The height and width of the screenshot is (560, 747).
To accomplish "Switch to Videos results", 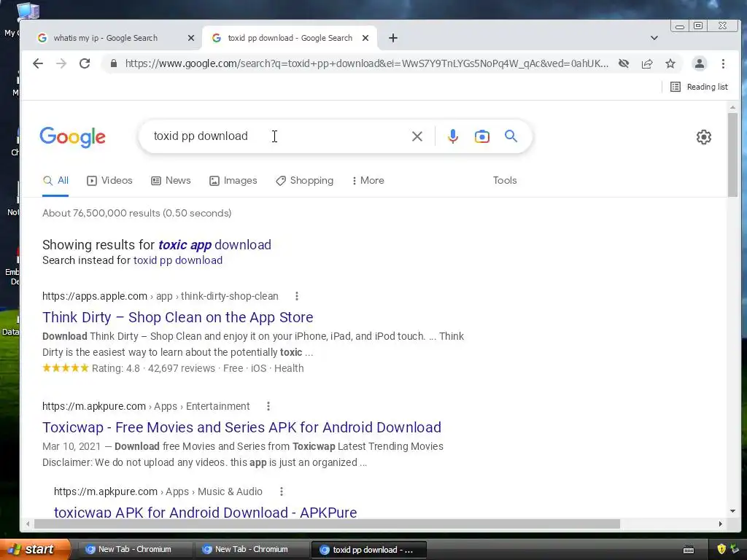I will (109, 181).
